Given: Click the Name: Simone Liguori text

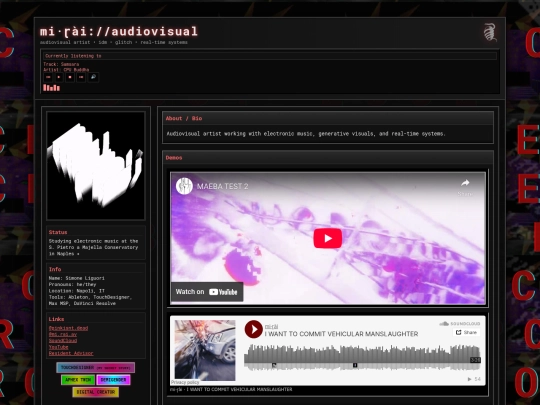Looking at the screenshot, I should pos(76,278).
